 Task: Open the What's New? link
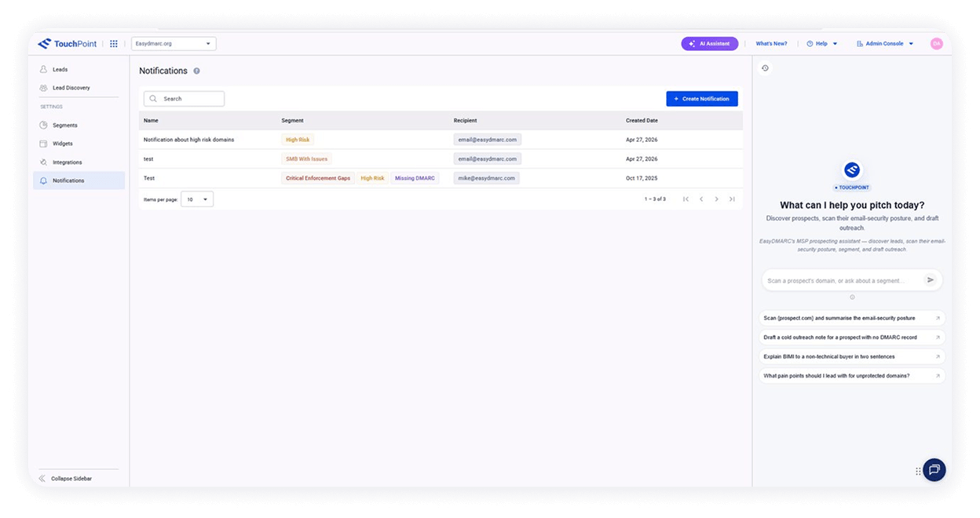(x=771, y=44)
